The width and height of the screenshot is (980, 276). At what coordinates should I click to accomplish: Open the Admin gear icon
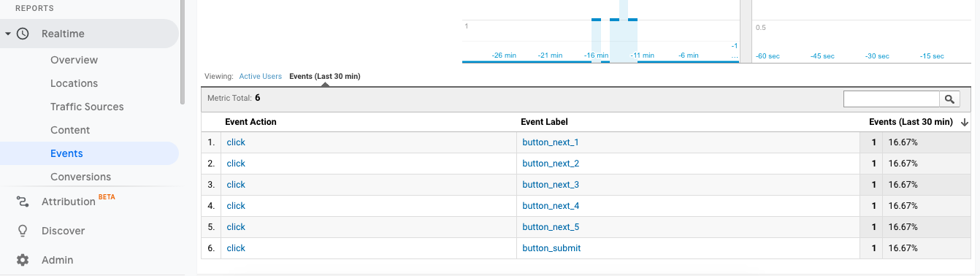(x=23, y=260)
